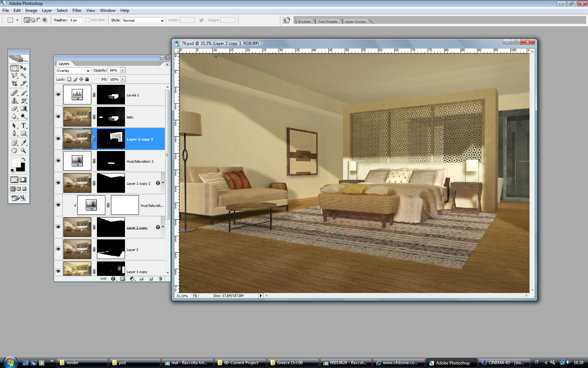This screenshot has height=368, width=588.
Task: Select the Path Selection tool
Action: 14,126
